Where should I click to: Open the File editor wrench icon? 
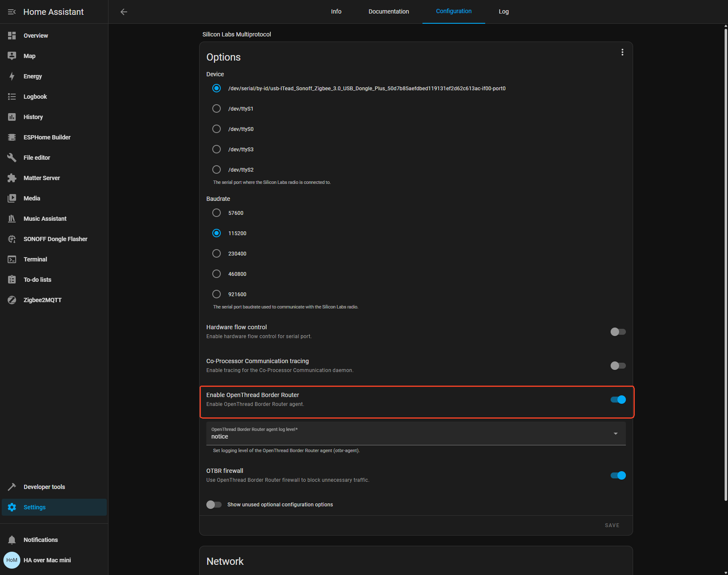point(12,158)
